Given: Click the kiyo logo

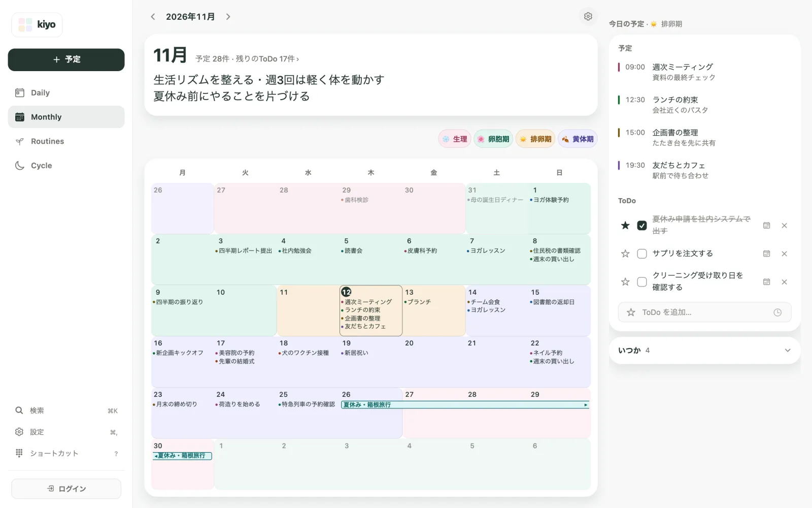Looking at the screenshot, I should pyautogui.click(x=37, y=24).
